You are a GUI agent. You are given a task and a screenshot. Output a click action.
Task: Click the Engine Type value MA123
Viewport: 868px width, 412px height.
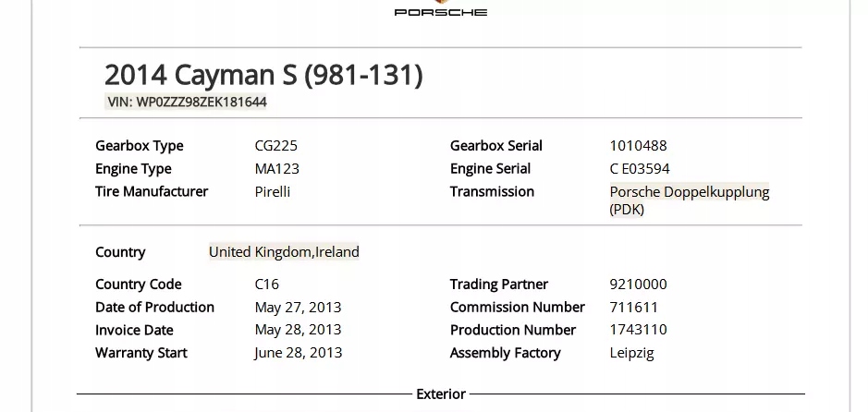coord(276,169)
